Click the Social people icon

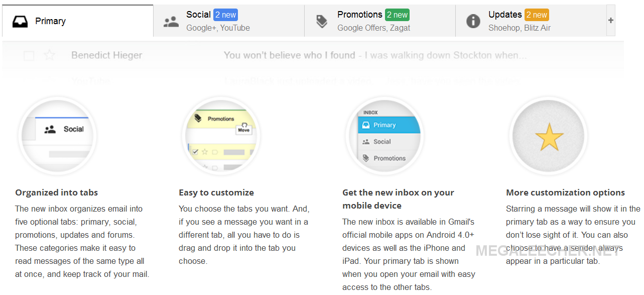(x=171, y=22)
